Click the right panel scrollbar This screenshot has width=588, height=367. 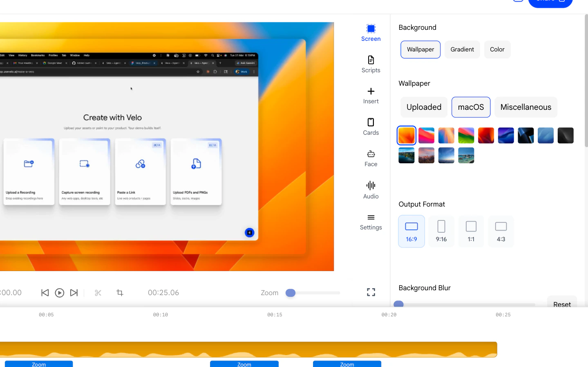coord(586,81)
